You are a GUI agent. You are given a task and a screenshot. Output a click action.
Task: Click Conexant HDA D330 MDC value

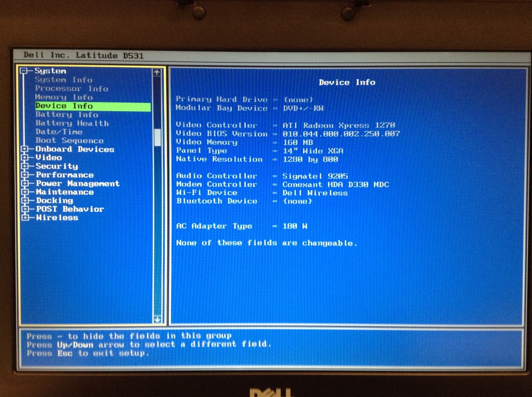click(335, 184)
